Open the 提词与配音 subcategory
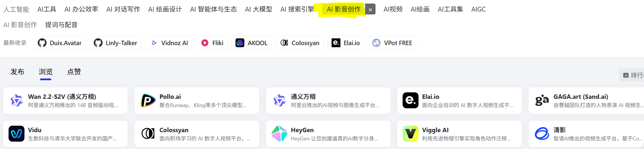The height and width of the screenshot is (149, 644). [61, 25]
